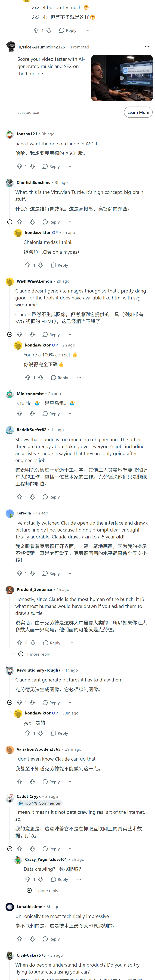Click the Learn More button
155x980 pixels.
(x=138, y=112)
